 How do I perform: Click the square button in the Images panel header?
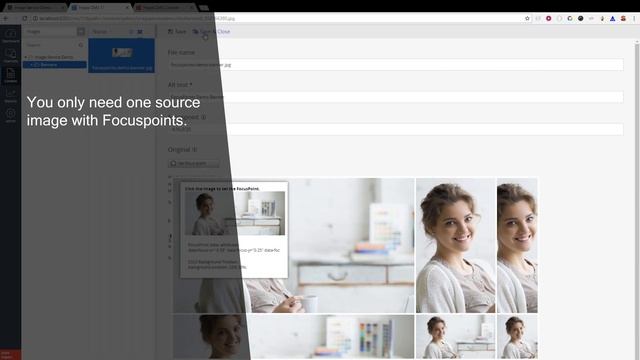click(81, 31)
